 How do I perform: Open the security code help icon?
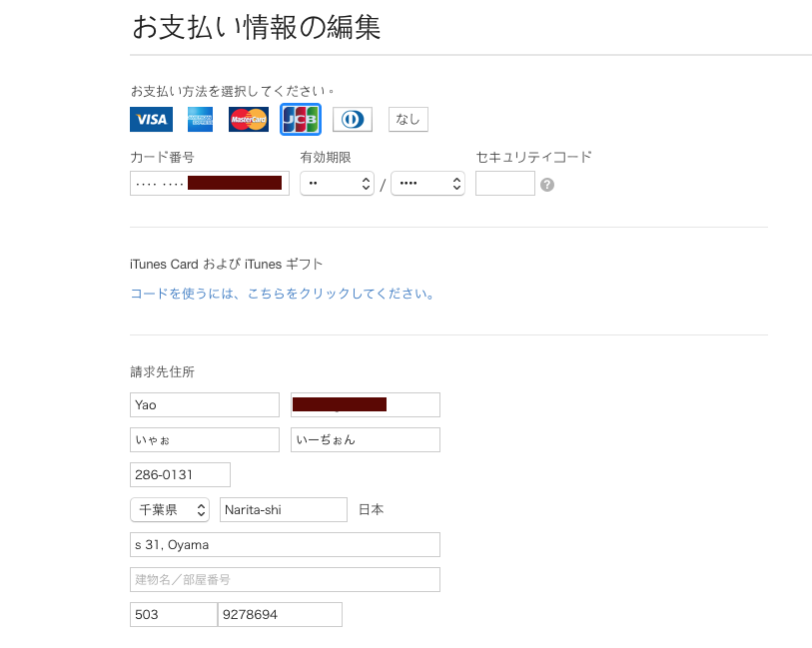click(x=546, y=184)
